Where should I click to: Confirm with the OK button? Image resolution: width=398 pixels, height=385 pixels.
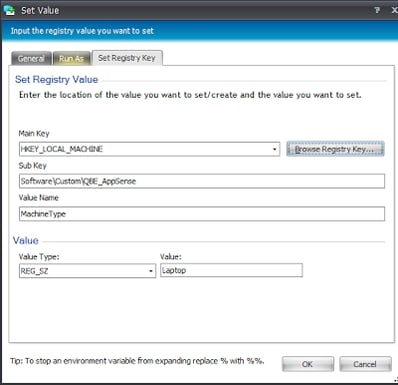[x=308, y=364]
